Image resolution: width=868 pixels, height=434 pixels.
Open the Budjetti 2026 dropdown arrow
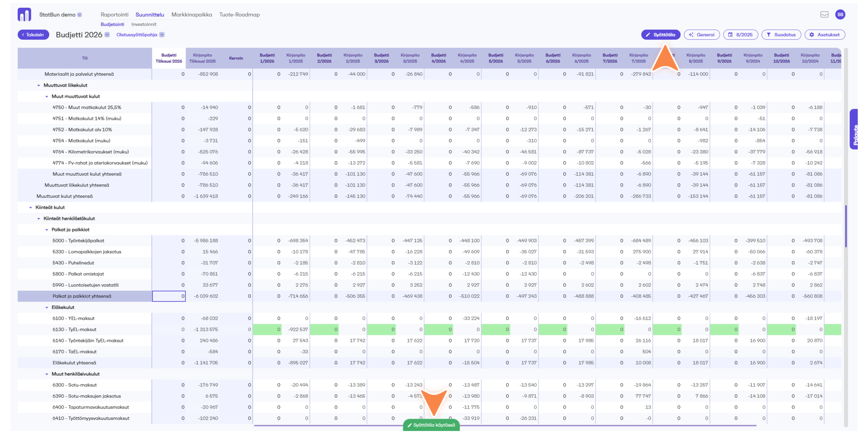point(107,35)
